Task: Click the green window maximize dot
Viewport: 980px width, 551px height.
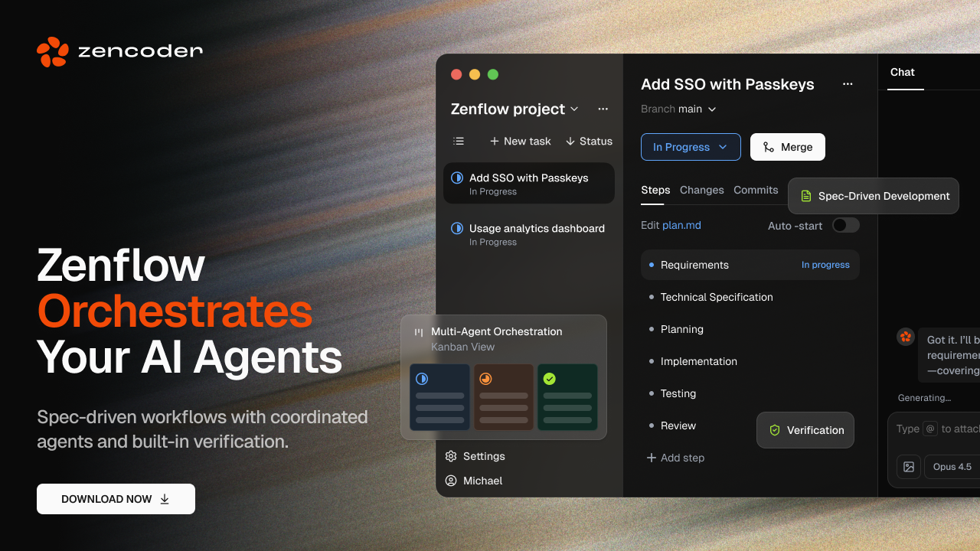Action: click(493, 74)
